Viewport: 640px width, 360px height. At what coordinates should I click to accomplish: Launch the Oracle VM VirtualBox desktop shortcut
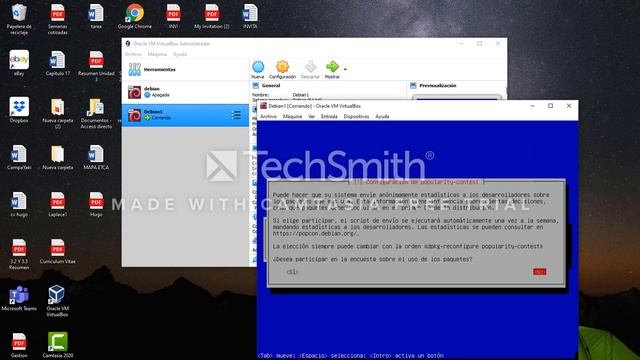tap(57, 301)
